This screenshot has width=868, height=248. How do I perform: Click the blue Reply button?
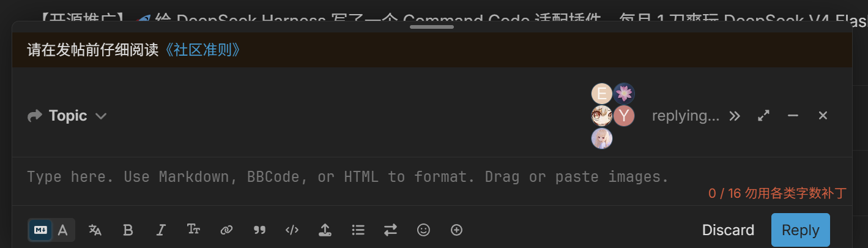pos(800,230)
